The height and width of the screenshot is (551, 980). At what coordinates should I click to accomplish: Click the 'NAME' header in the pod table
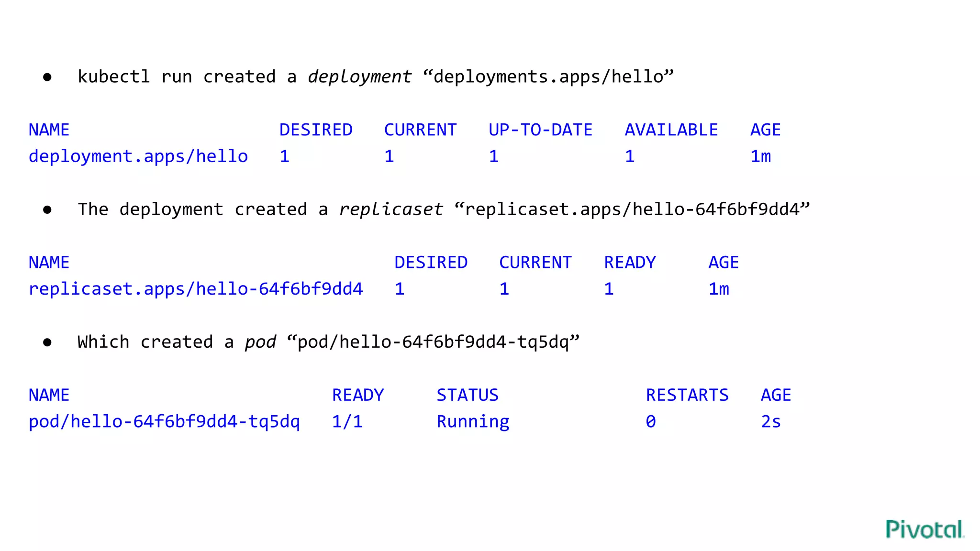(x=49, y=395)
